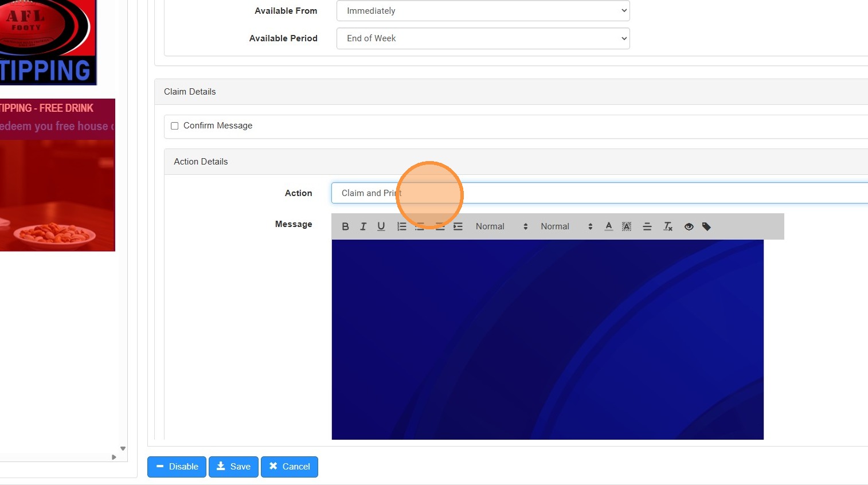This screenshot has width=868, height=485.
Task: Open the second Normal size dropdown
Action: pyautogui.click(x=566, y=226)
